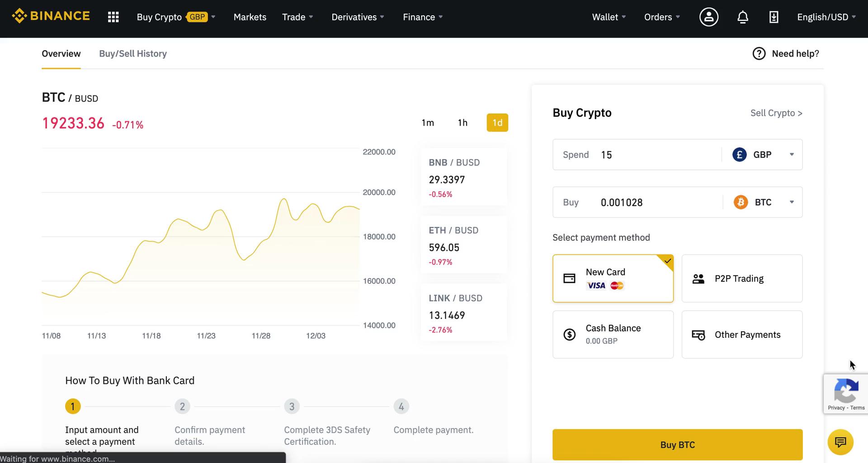
Task: Click the Binance logo
Action: coord(51,16)
